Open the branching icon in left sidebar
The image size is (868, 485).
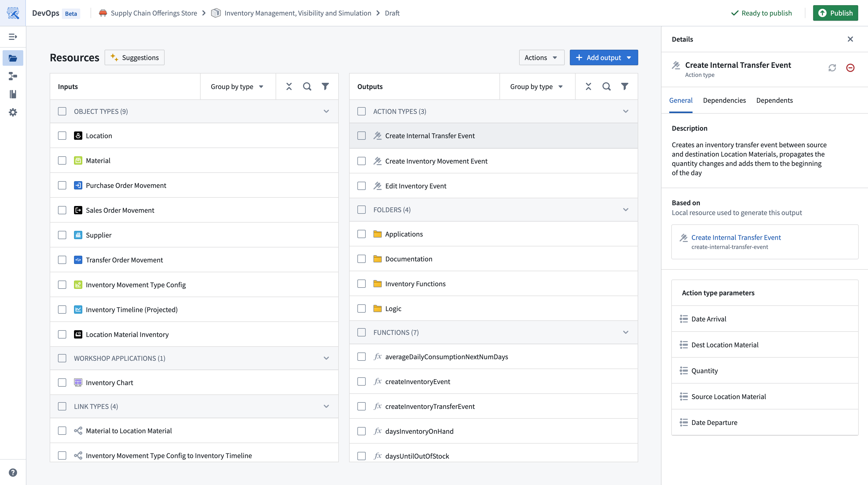(x=13, y=76)
